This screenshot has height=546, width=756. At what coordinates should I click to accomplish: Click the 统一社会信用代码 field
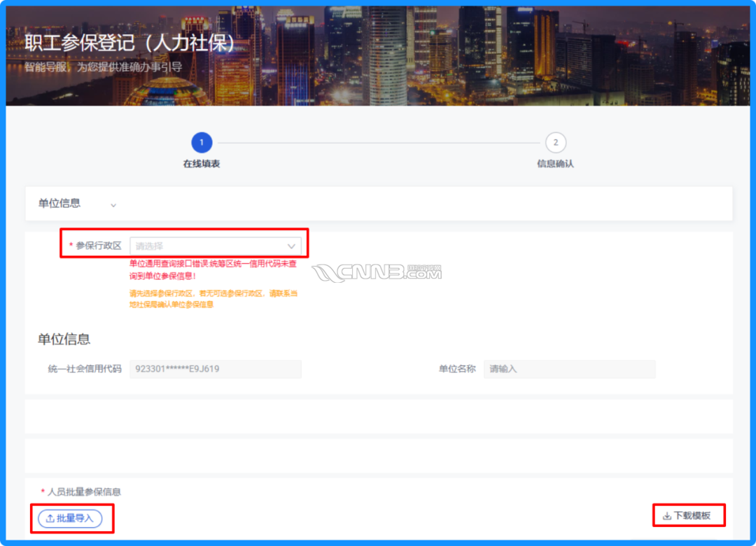pos(215,369)
